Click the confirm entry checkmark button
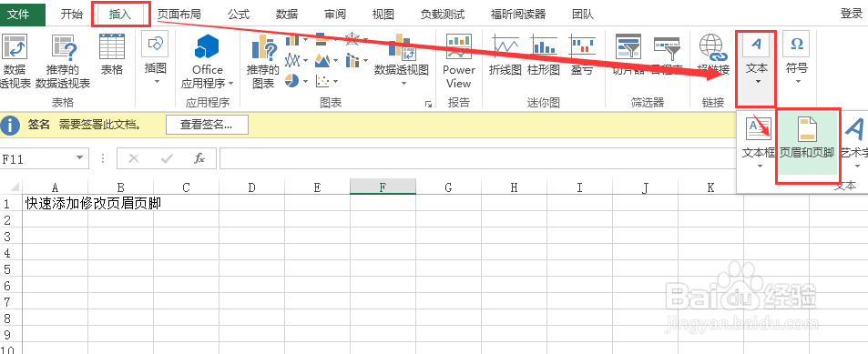Viewport: 868px width, 354px height. pos(166,158)
